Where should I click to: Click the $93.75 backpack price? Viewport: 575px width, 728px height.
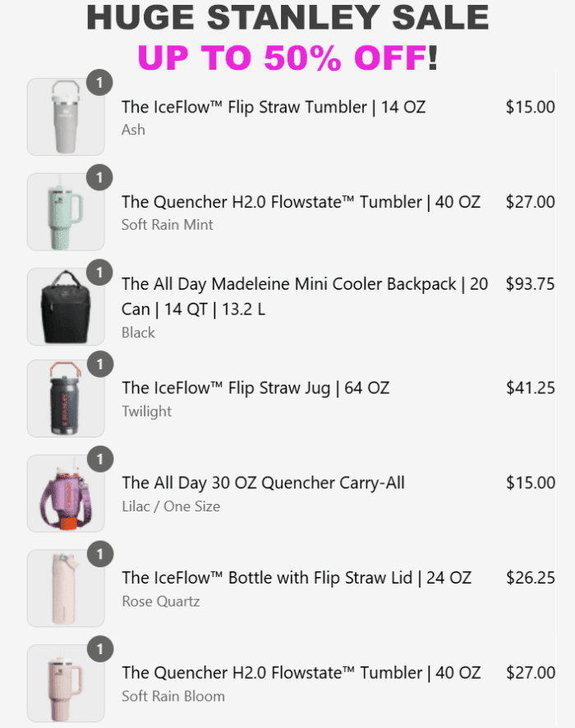(x=530, y=284)
